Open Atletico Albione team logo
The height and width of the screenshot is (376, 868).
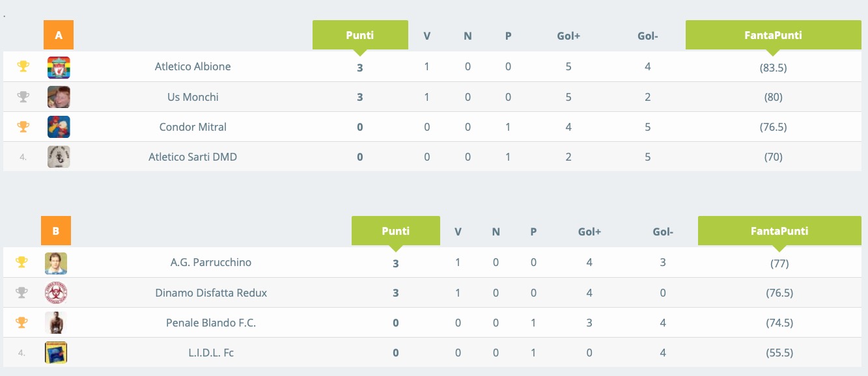[59, 68]
